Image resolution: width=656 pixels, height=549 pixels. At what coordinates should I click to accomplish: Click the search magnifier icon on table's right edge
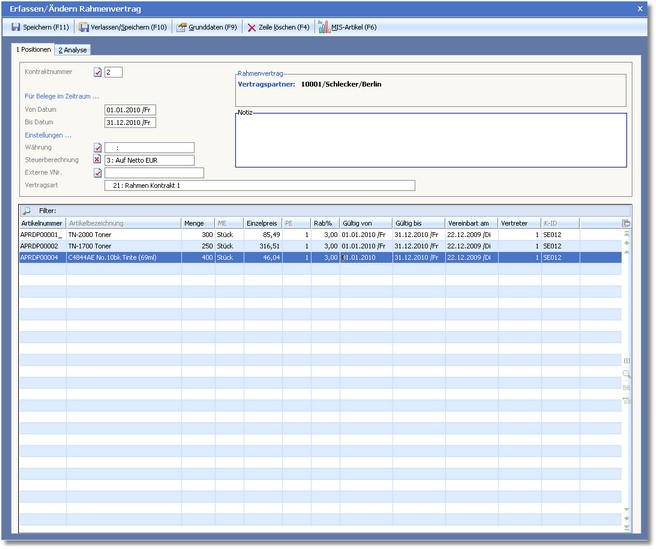627,374
